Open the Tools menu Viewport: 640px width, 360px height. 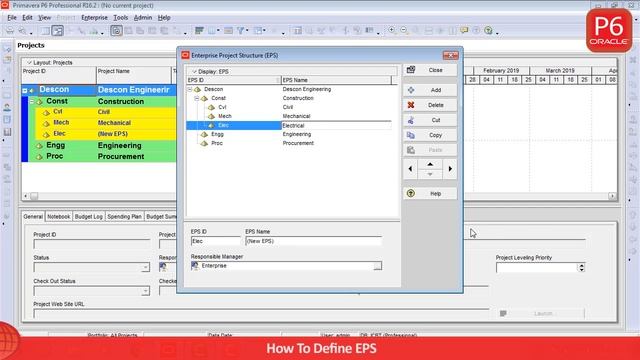(x=120, y=18)
